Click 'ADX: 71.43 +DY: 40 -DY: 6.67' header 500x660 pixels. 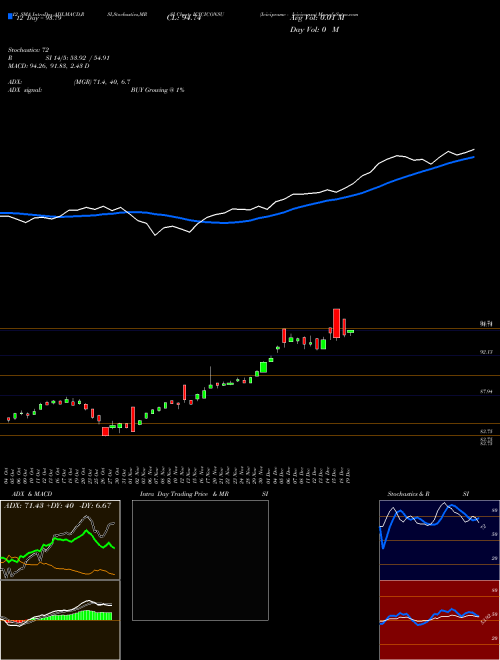(x=57, y=505)
